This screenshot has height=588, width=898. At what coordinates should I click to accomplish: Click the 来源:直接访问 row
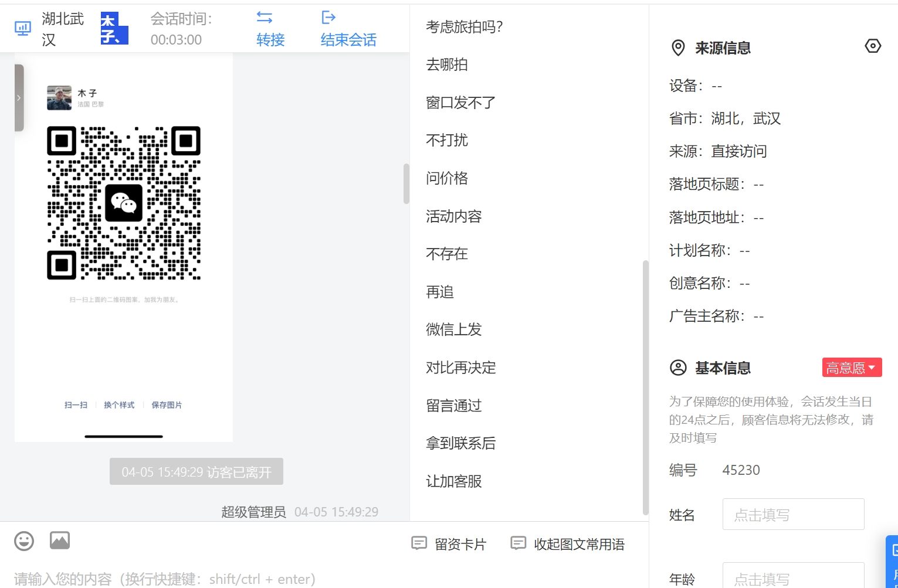click(x=718, y=151)
